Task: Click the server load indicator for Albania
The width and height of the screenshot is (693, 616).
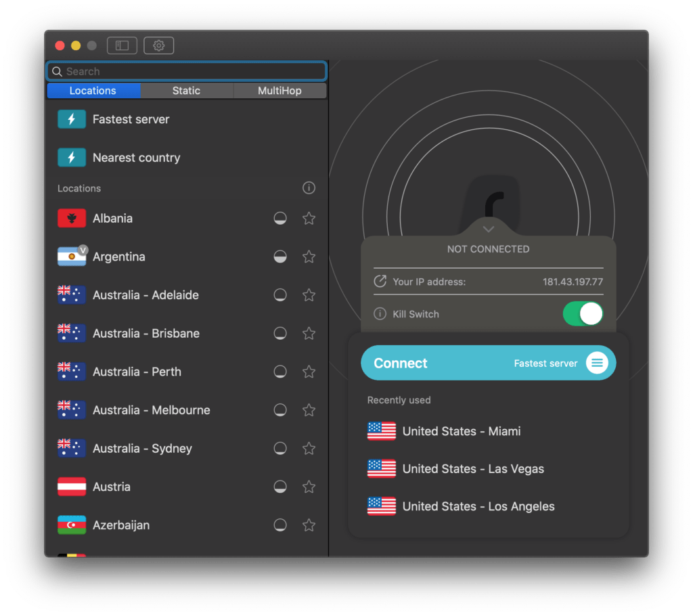Action: [x=280, y=219]
